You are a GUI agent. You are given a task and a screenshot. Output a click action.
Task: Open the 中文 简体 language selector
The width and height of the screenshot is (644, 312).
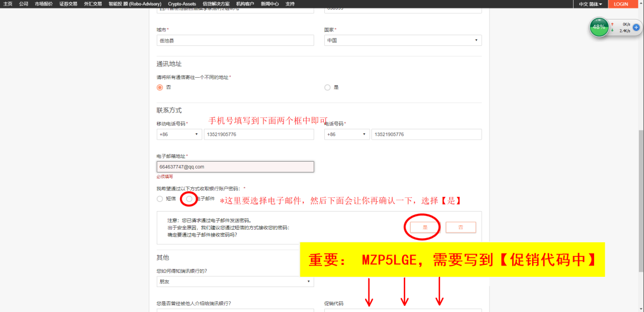click(591, 4)
